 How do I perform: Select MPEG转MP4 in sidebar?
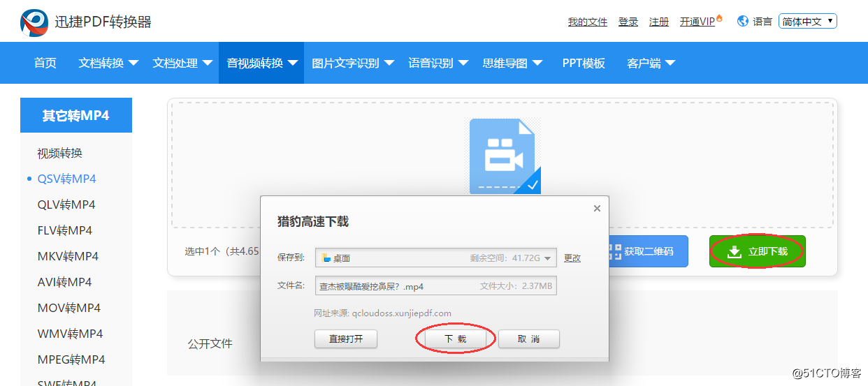click(71, 359)
